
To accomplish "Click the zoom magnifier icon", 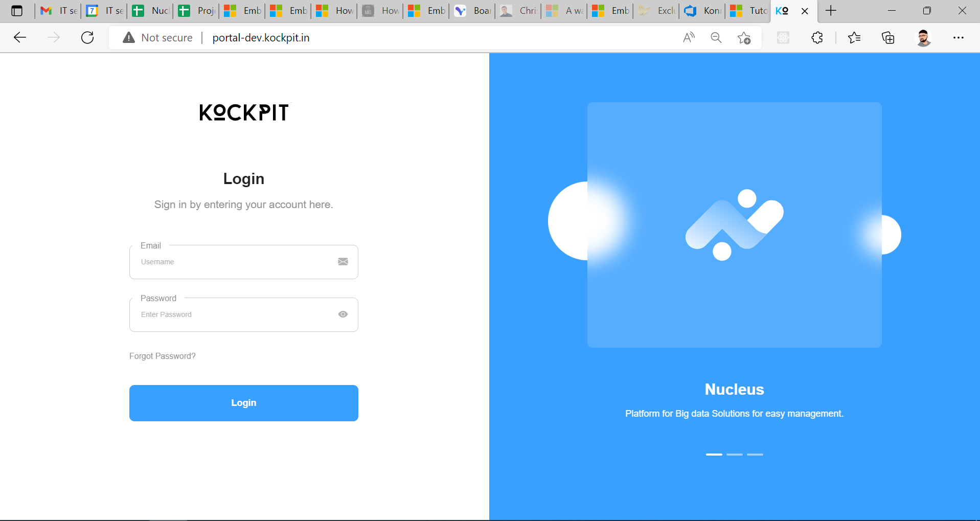I will coord(716,37).
